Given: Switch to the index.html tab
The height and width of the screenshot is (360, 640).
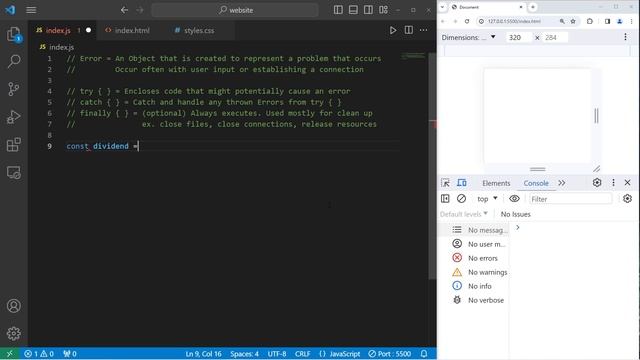Looking at the screenshot, I should point(132,30).
